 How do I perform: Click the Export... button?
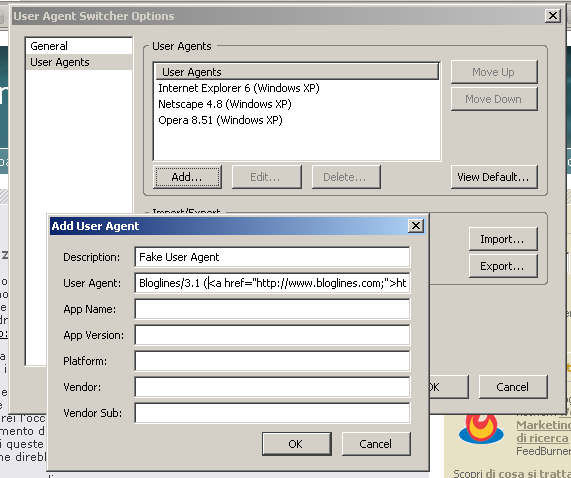click(x=503, y=266)
